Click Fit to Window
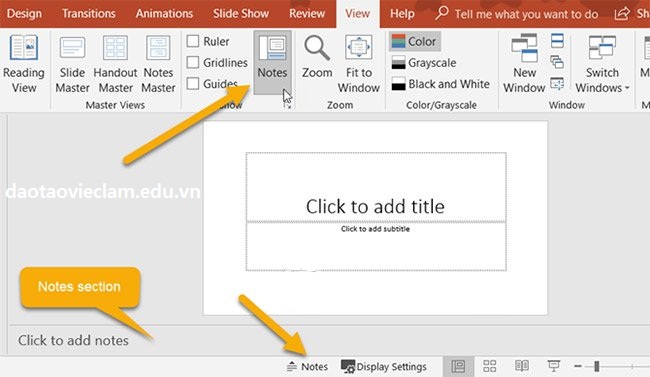Screen dimensions: 650x377 pos(359,64)
